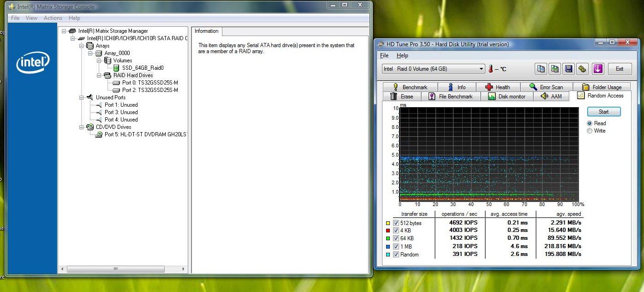
Task: Switch to the Error Scan tab
Action: point(546,87)
